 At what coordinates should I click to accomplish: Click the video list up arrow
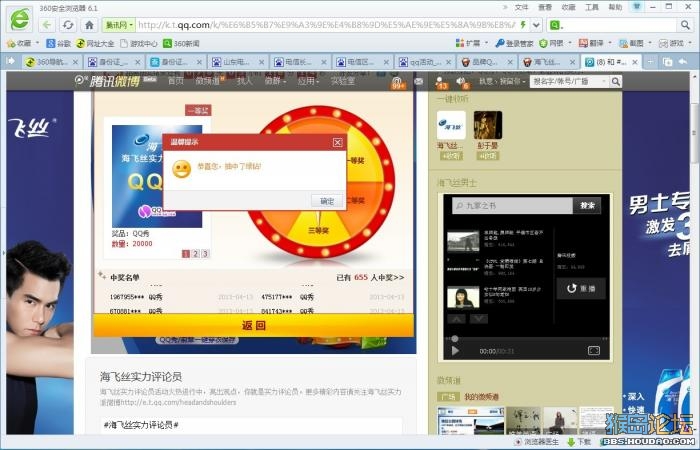(456, 319)
